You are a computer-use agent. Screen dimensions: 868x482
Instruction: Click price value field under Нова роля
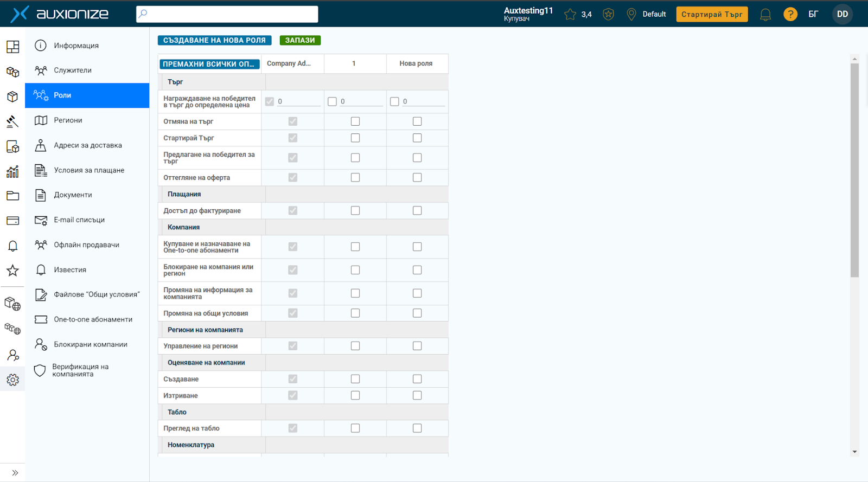click(x=423, y=101)
